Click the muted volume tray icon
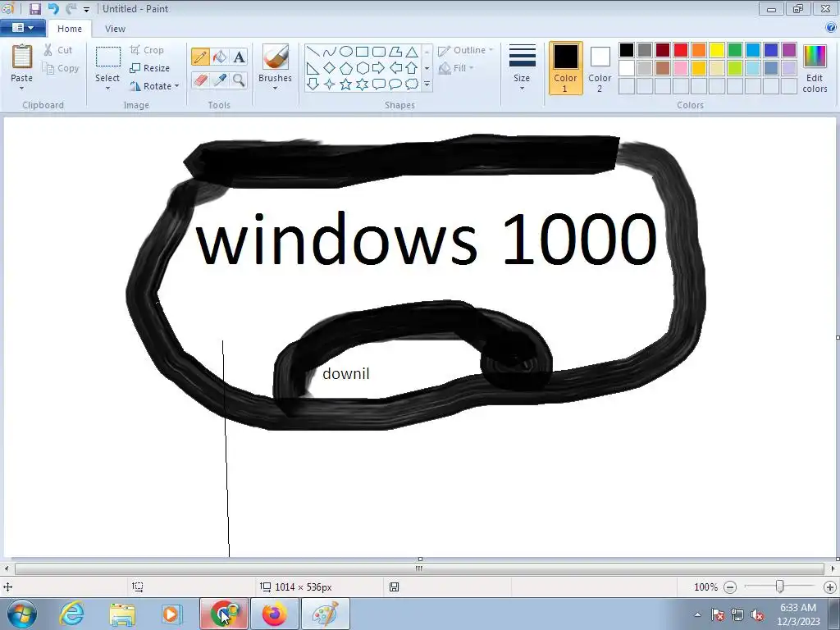Screen dimensions: 840x630 (x=757, y=614)
